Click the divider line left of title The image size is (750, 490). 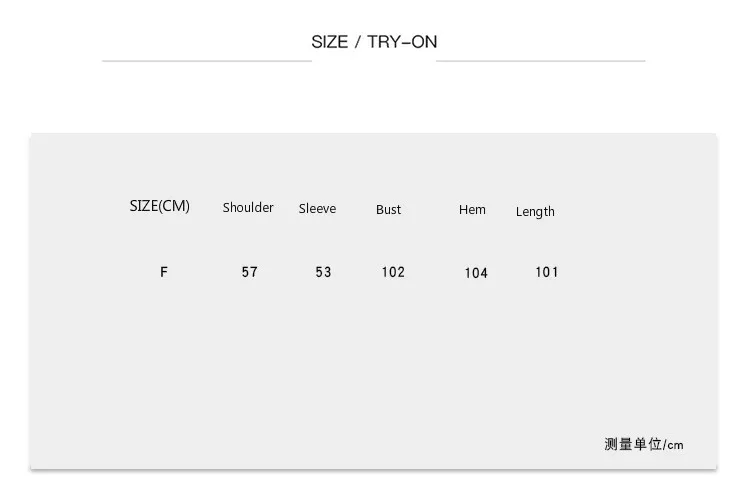coord(207,61)
